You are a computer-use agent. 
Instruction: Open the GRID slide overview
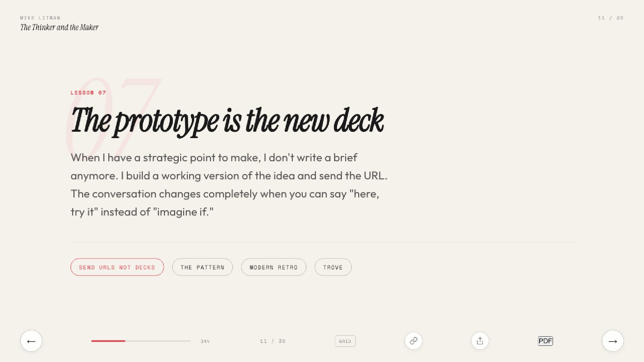point(345,341)
